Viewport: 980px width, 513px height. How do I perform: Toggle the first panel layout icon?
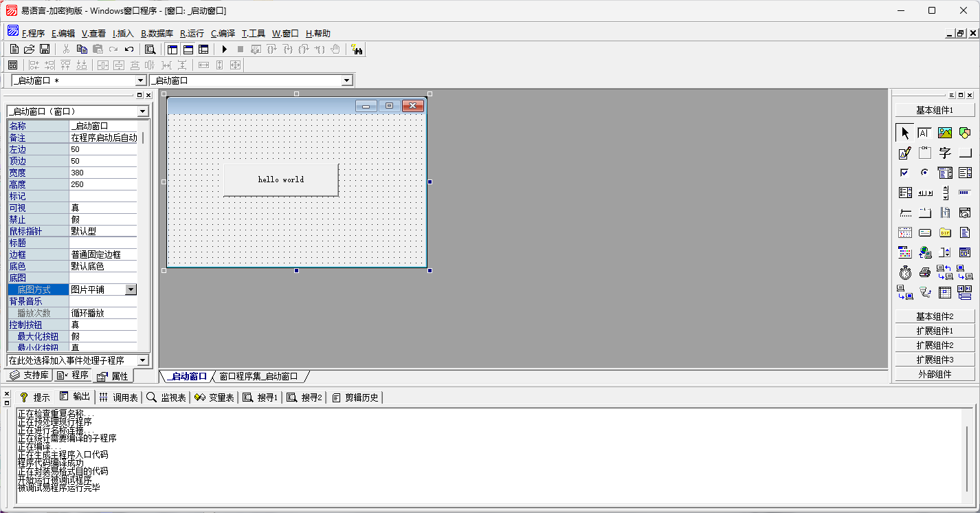[172, 49]
